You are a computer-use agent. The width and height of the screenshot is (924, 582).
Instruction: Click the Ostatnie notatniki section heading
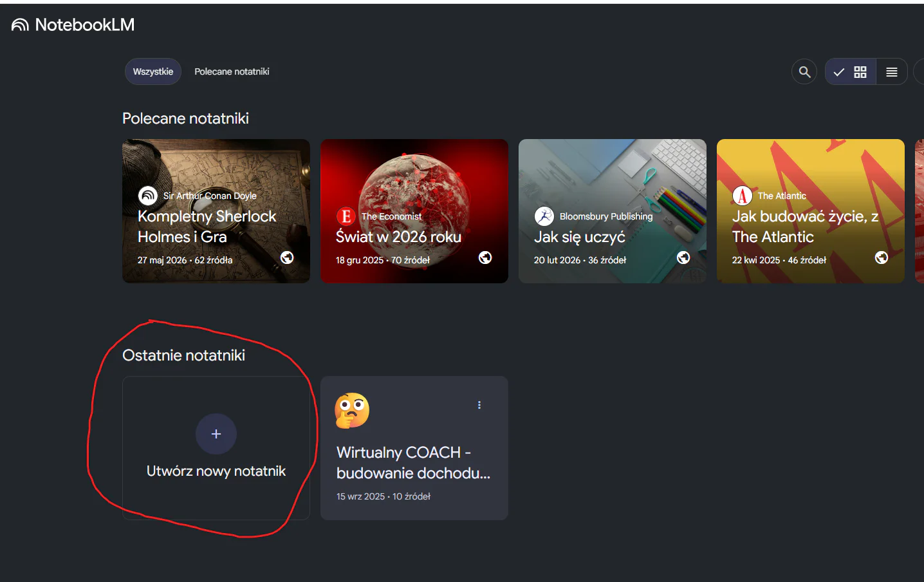[x=183, y=355]
